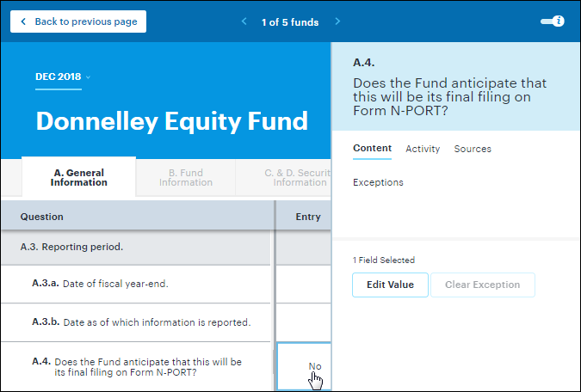Click the A.4. final filing question row
The width and height of the screenshot is (581, 392).
pos(138,366)
